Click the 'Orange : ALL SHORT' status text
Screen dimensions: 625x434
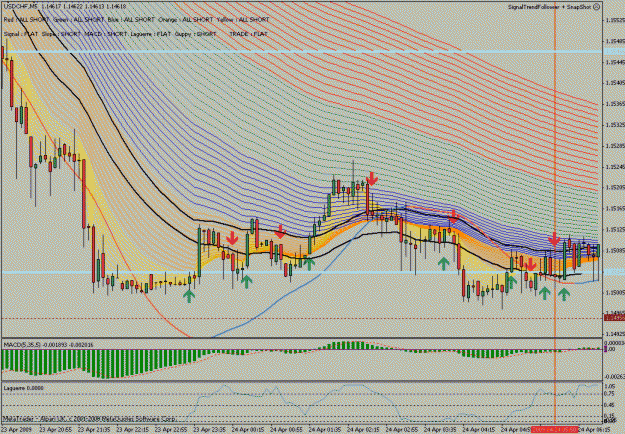(185, 20)
